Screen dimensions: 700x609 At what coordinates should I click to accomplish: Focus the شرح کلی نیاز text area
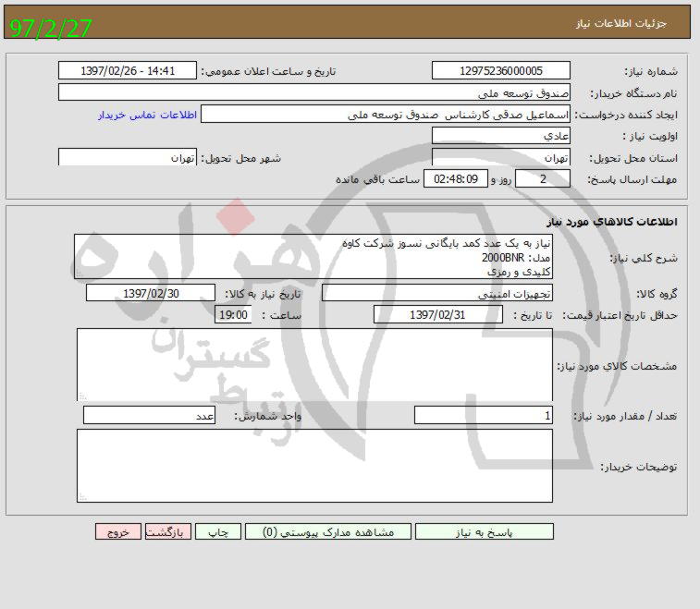(x=313, y=258)
